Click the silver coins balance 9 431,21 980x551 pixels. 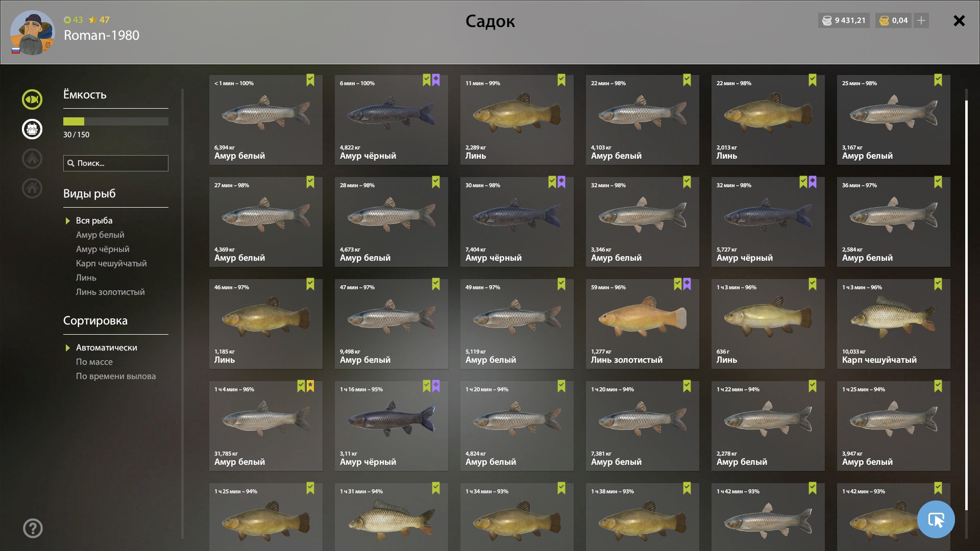point(844,20)
